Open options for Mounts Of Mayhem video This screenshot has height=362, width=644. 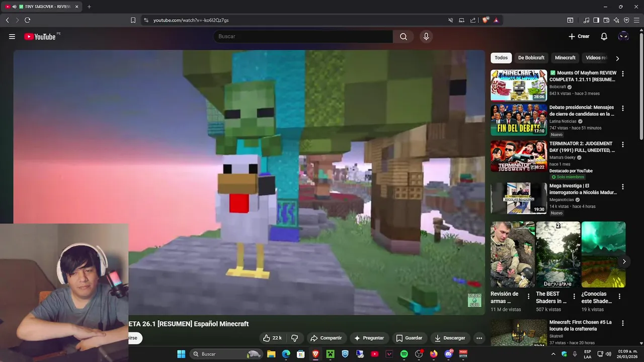point(623,73)
